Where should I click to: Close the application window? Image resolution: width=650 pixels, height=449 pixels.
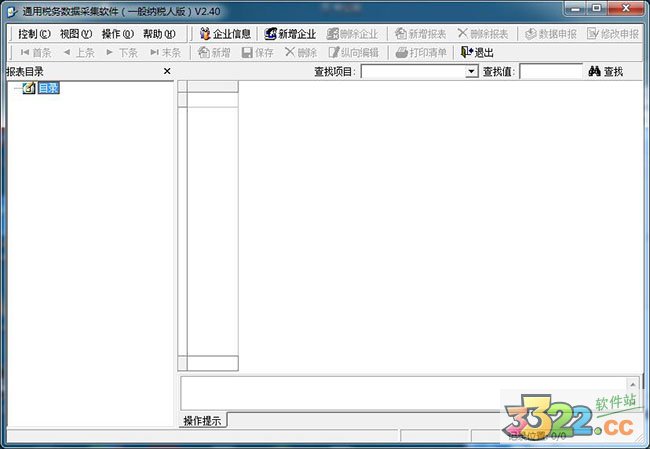(626, 8)
